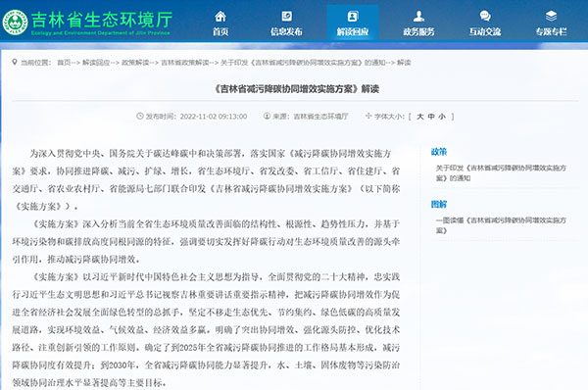588x390 pixels.
Task: Click the 互动交流 chat bubble icon
Action: pos(485,16)
